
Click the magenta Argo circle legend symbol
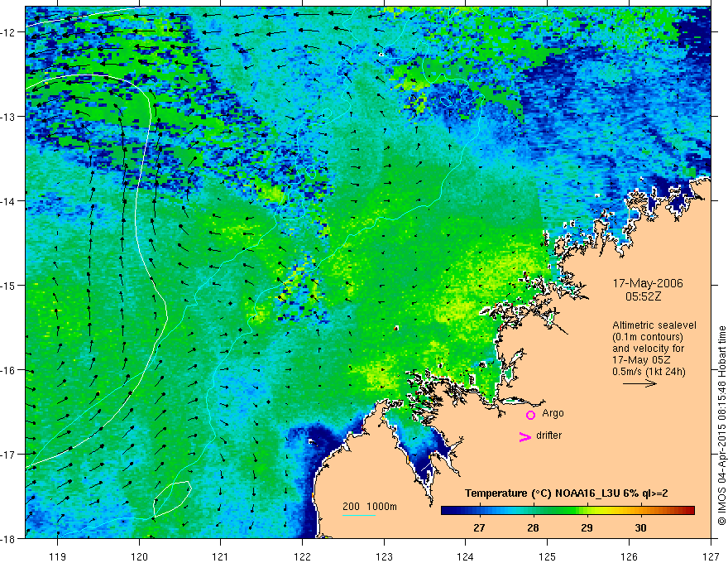point(530,415)
